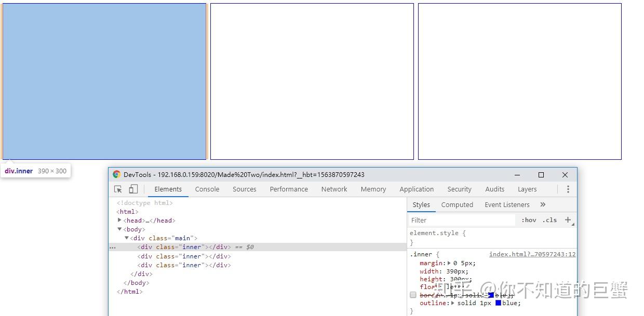Open the ellipsis actions for selected node
This screenshot has width=644, height=316.
[x=113, y=248]
